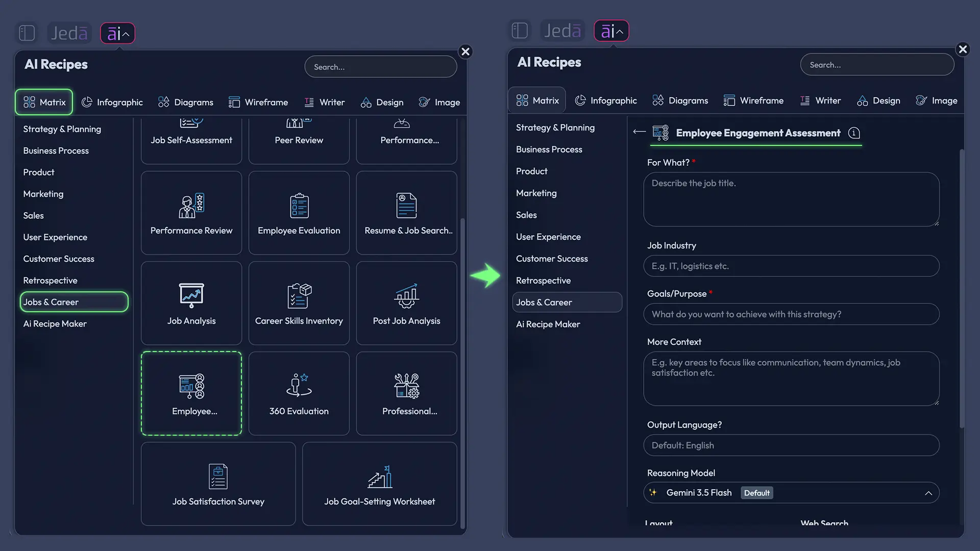This screenshot has height=551, width=980.
Task: Focus the Goals/Purpose input field
Action: (791, 314)
